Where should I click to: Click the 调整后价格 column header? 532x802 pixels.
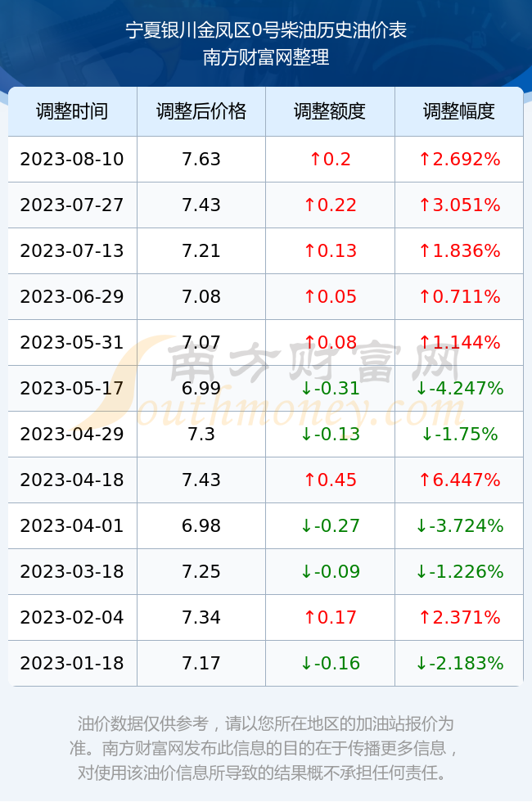pyautogui.click(x=201, y=111)
